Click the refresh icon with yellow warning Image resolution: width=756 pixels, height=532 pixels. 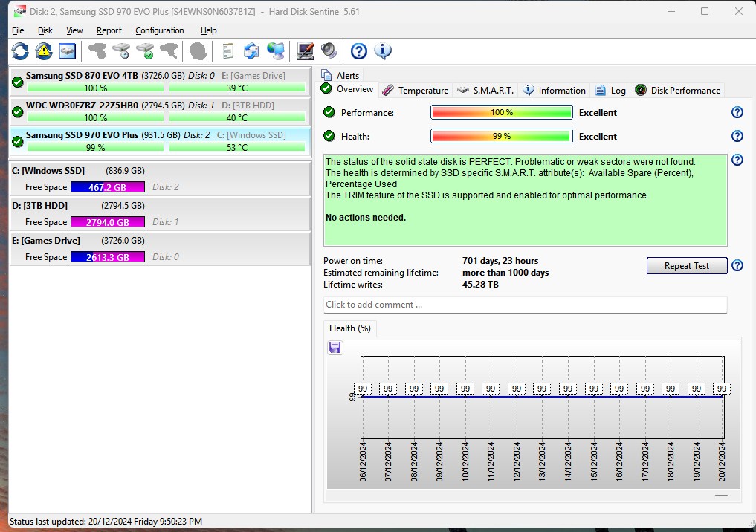(44, 51)
